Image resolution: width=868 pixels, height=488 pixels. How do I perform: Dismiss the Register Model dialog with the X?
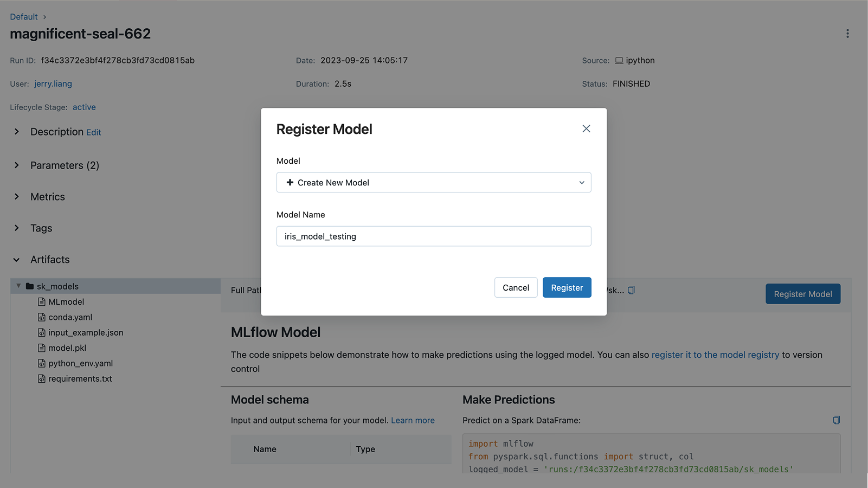click(x=586, y=129)
